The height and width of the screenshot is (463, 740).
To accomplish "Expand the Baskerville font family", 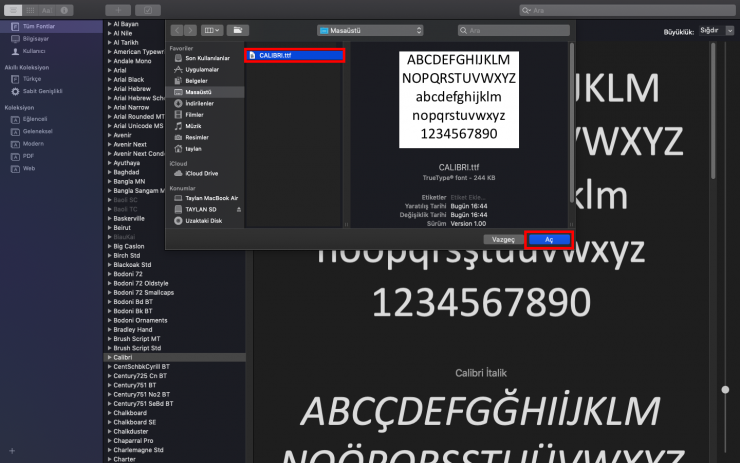I will click(x=109, y=219).
